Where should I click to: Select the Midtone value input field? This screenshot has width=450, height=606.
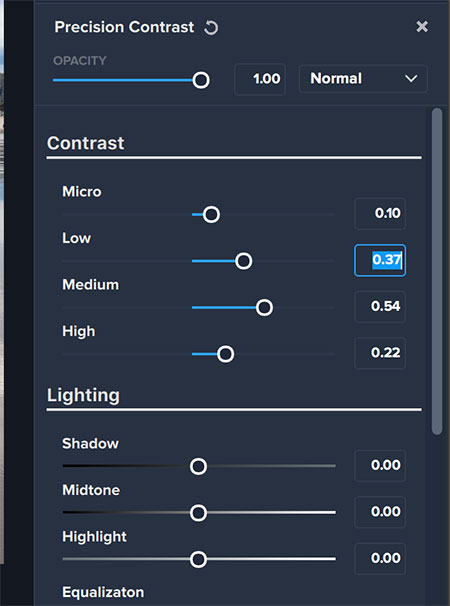(x=380, y=512)
